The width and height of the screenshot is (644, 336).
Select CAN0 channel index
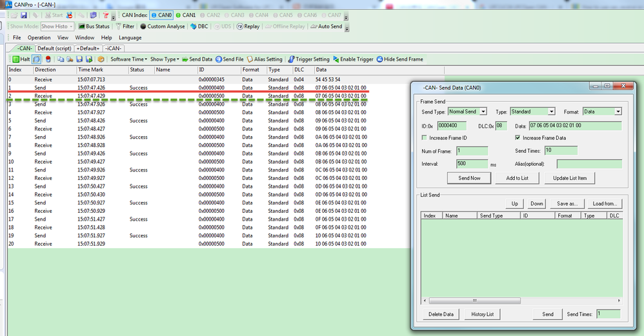click(x=161, y=15)
